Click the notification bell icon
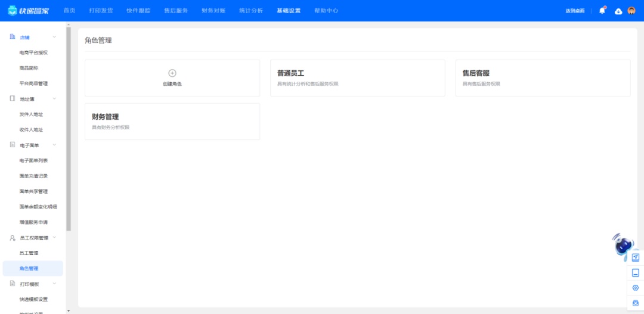Viewport: 644px width, 314px height. [x=602, y=11]
